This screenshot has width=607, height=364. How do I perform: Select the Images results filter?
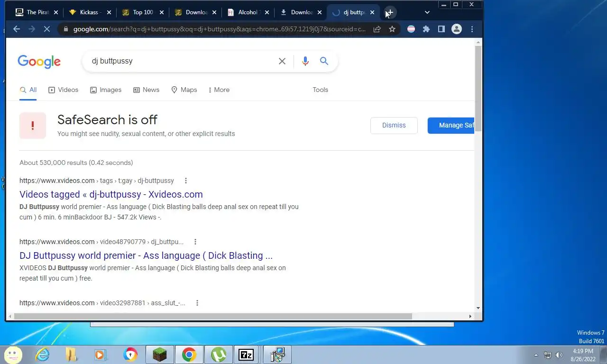coord(106,90)
